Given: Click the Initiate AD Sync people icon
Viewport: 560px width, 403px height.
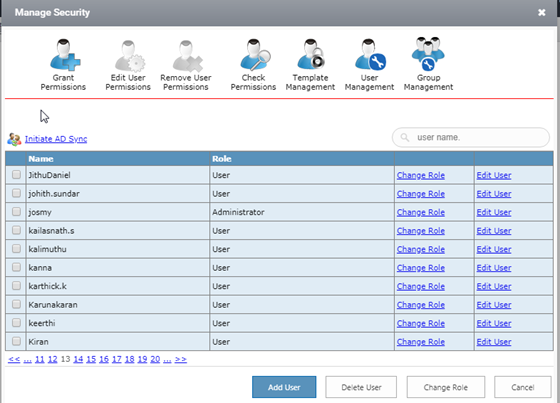Looking at the screenshot, I should (14, 139).
